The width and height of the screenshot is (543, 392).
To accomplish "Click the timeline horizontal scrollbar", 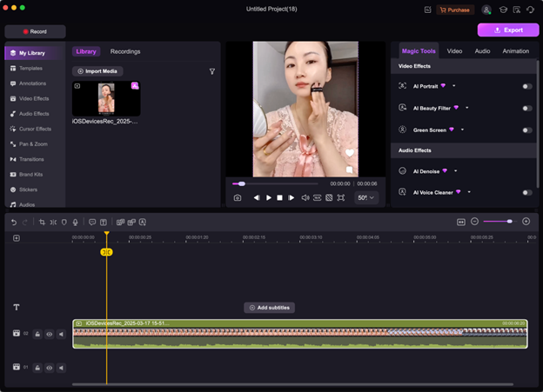I will pyautogui.click(x=292, y=384).
